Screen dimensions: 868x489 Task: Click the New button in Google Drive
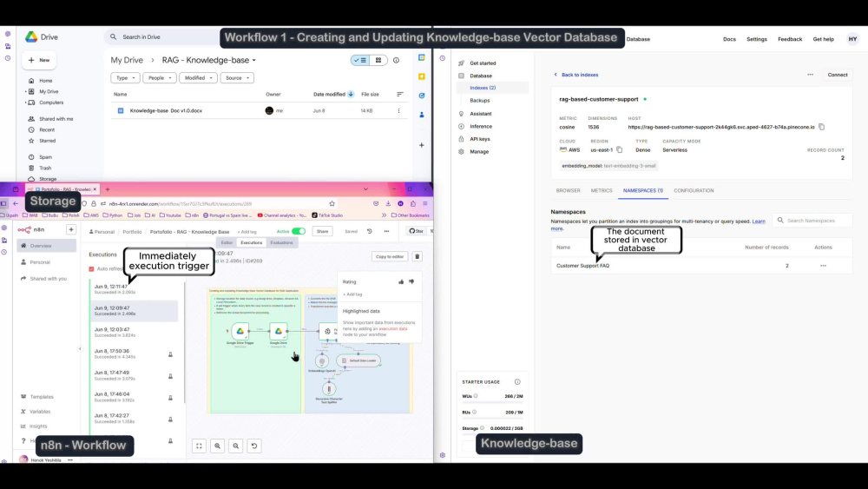[39, 60]
